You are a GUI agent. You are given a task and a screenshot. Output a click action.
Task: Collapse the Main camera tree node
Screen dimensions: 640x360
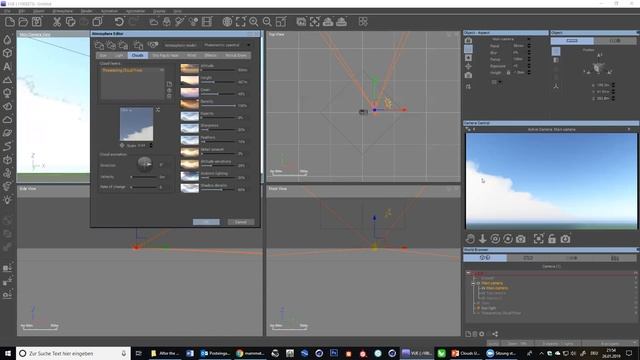474,283
